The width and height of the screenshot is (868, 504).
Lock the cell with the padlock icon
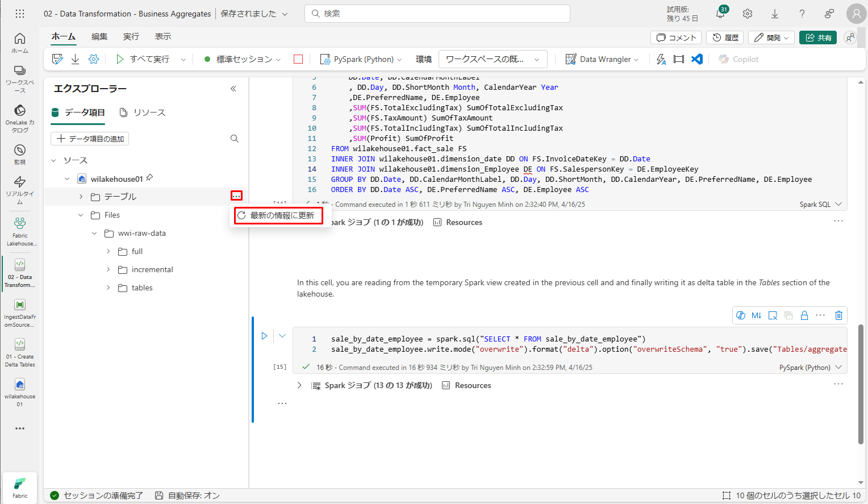coord(804,315)
